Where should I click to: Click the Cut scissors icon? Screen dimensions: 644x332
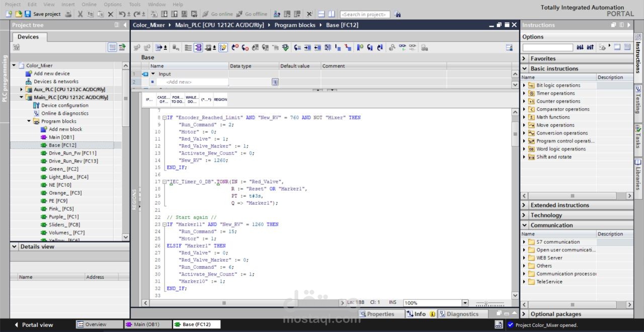pos(80,14)
